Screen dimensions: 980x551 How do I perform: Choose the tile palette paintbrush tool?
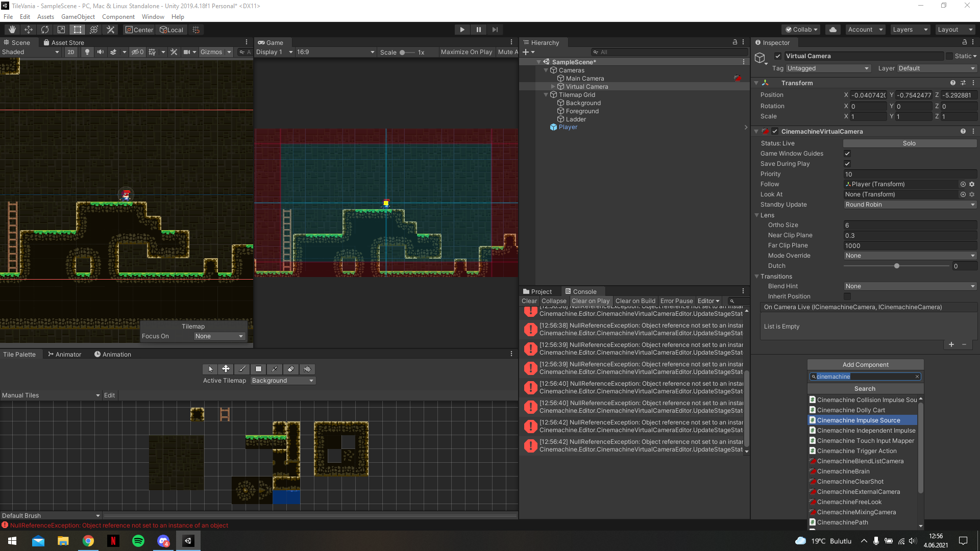pyautogui.click(x=242, y=369)
